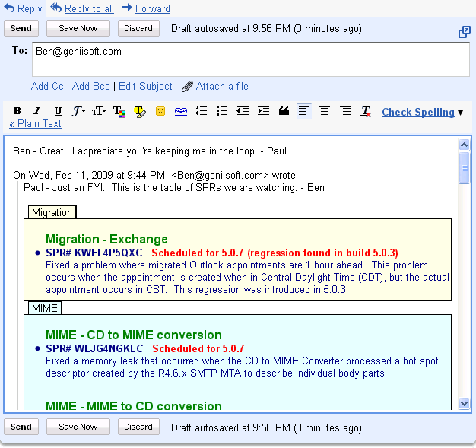Click in the To recipient field

pos(249,59)
